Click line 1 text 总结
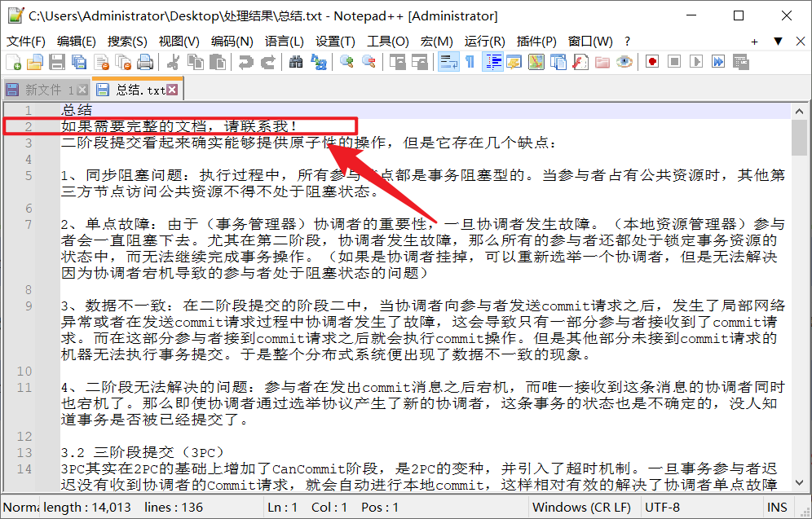Screen dimensions: 812x519 point(77,110)
